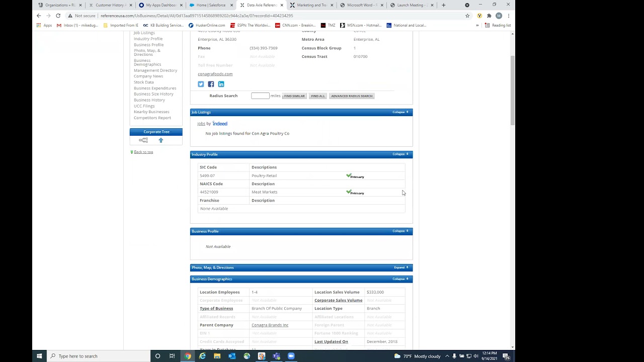Expand the bookmarks bar overflow chevron
644x362 pixels.
pyautogui.click(x=477, y=25)
